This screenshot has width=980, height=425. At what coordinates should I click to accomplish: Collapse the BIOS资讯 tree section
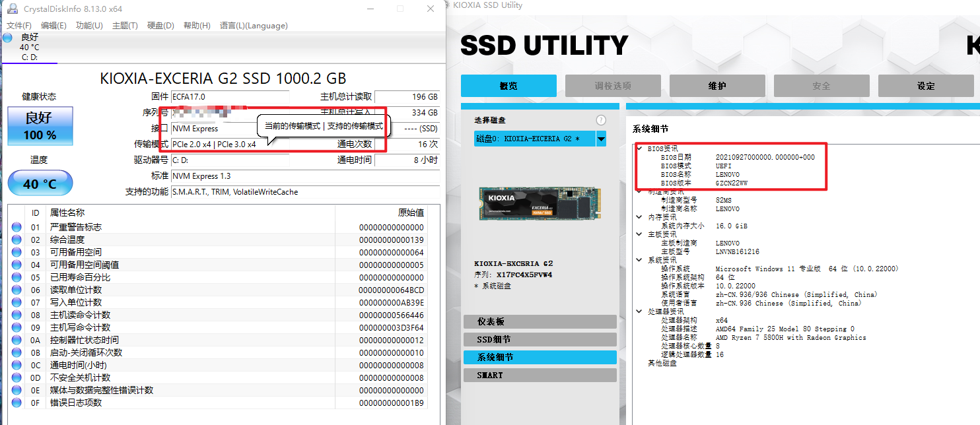coord(639,148)
